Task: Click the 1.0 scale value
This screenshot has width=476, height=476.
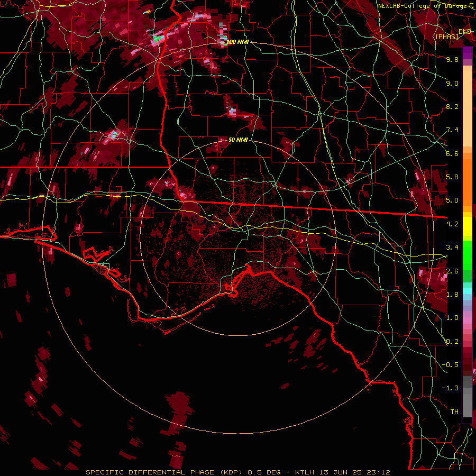Action: [x=452, y=318]
